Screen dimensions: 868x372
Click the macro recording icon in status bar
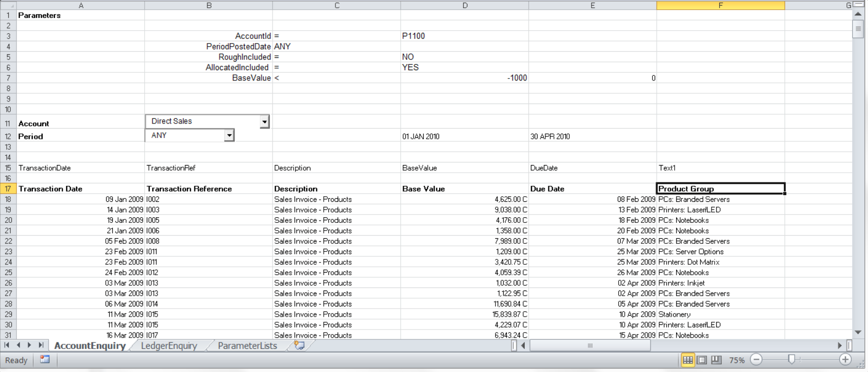[45, 360]
